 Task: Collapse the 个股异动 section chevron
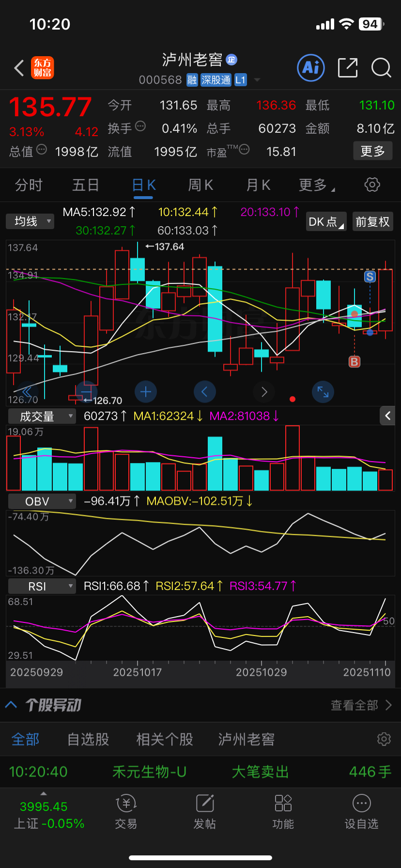(x=11, y=705)
